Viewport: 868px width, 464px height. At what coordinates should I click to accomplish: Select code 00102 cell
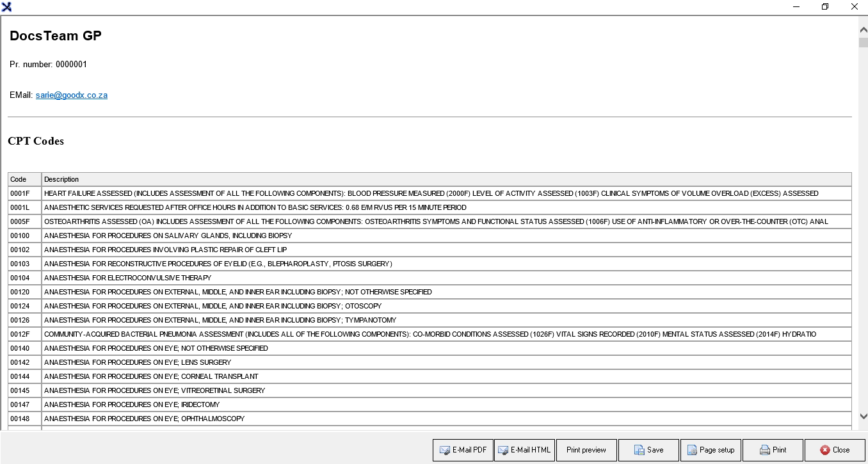pos(25,250)
